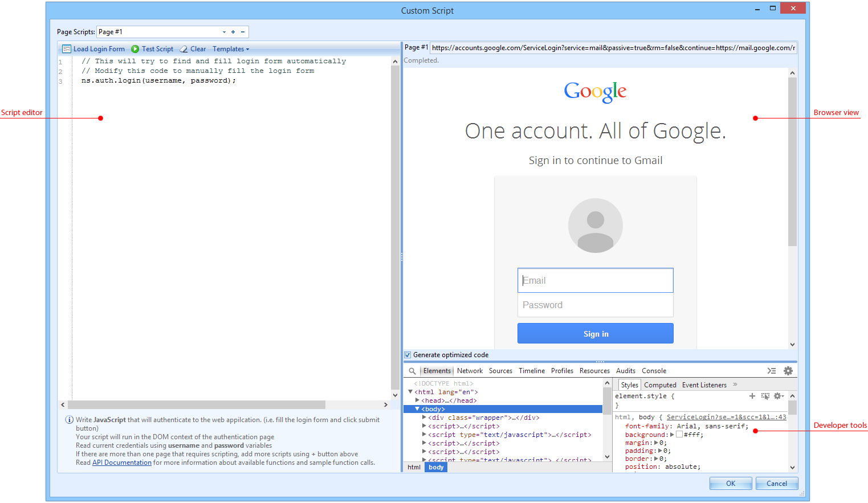Click the browser view vertical scrollbar thumb
The height and width of the screenshot is (503, 868).
[792, 162]
